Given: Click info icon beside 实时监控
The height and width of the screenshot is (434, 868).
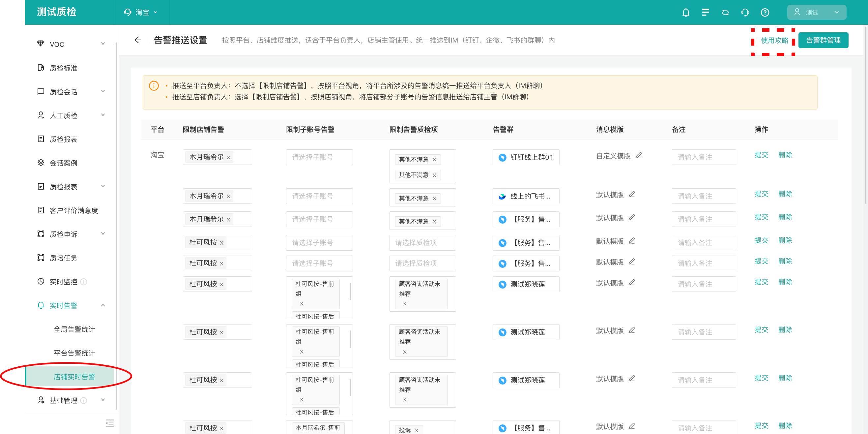Looking at the screenshot, I should coord(84,282).
